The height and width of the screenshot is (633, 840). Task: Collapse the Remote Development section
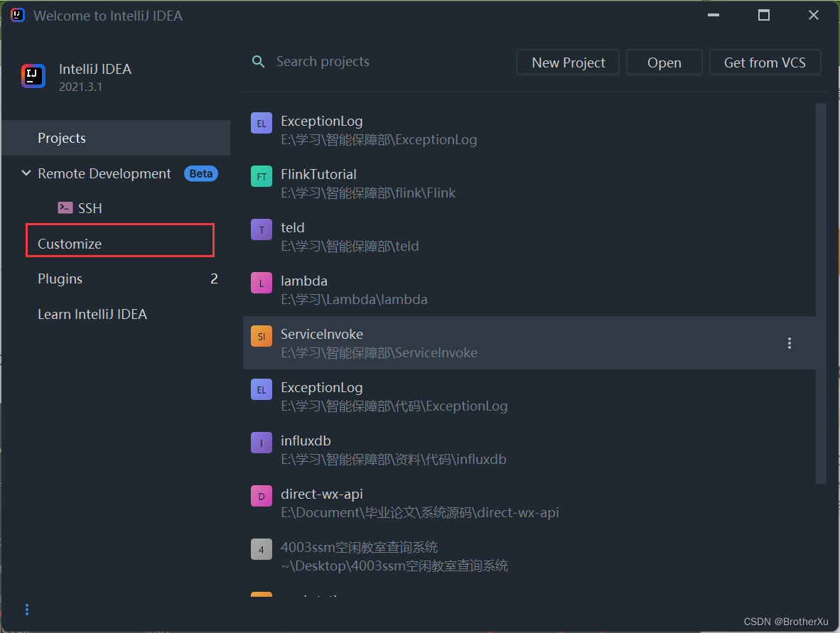point(26,173)
